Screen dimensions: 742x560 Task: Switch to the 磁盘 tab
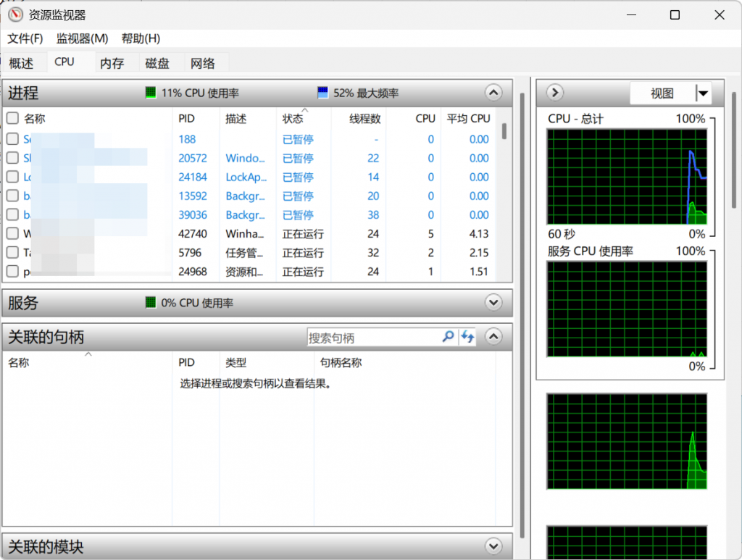point(157,63)
